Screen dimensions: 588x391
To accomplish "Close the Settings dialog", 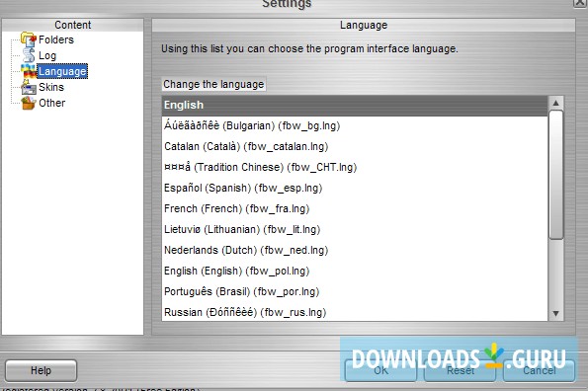I will [x=580, y=3].
